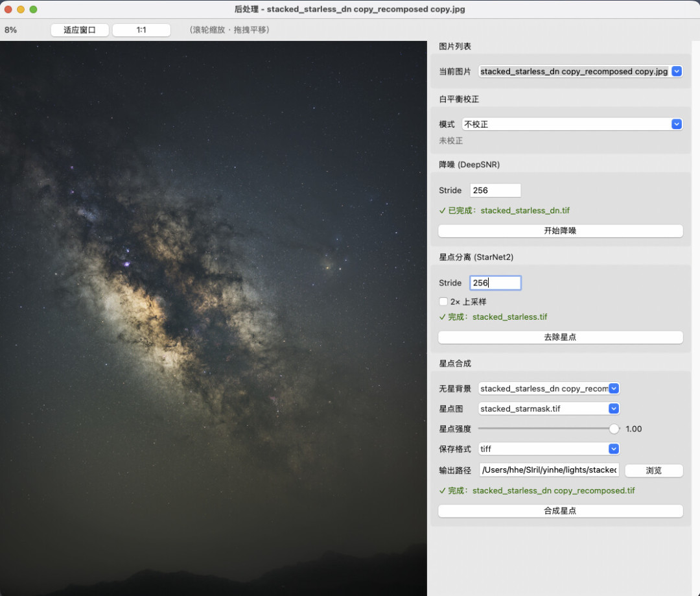The image size is (700, 596).
Task: Click the 1:1 zoom button
Action: click(x=141, y=30)
